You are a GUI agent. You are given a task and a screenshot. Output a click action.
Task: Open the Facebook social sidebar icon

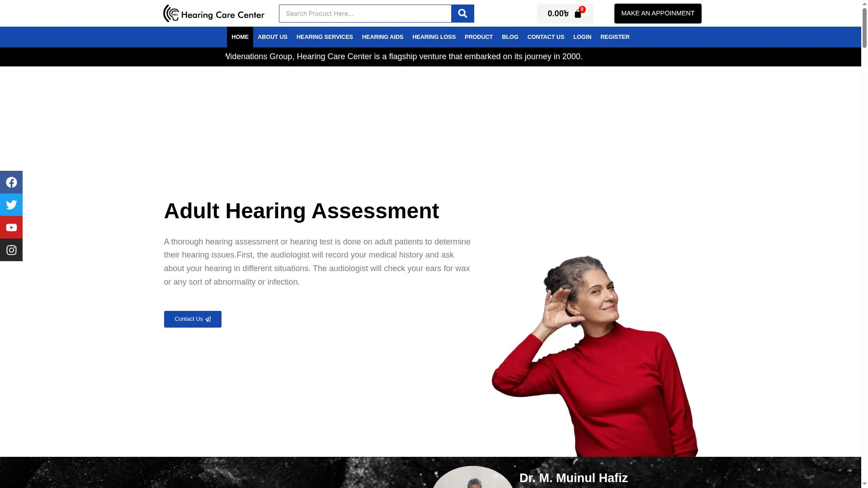[11, 182]
